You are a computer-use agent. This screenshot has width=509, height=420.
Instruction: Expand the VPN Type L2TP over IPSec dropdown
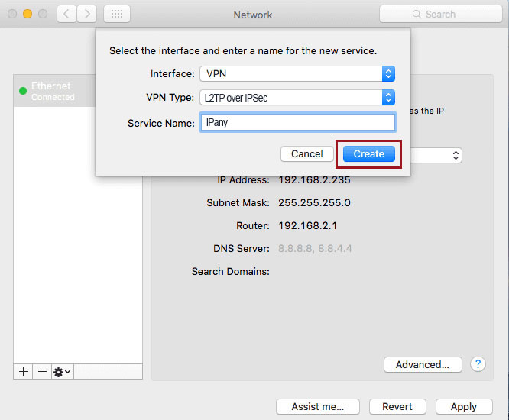(x=297, y=98)
